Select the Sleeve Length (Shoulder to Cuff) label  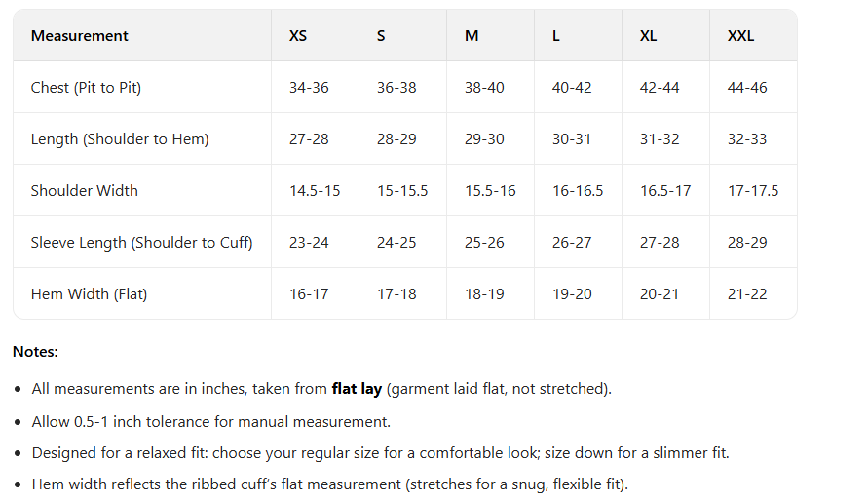click(x=141, y=243)
